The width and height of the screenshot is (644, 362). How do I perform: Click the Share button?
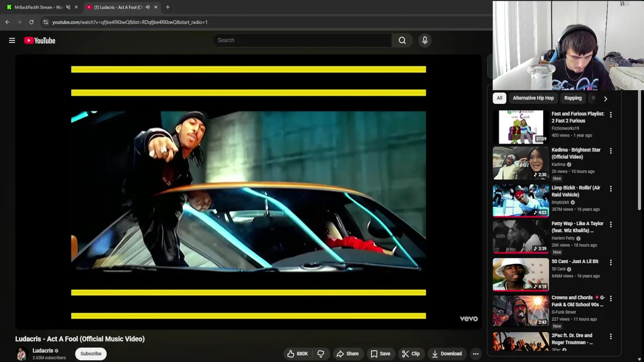348,353
